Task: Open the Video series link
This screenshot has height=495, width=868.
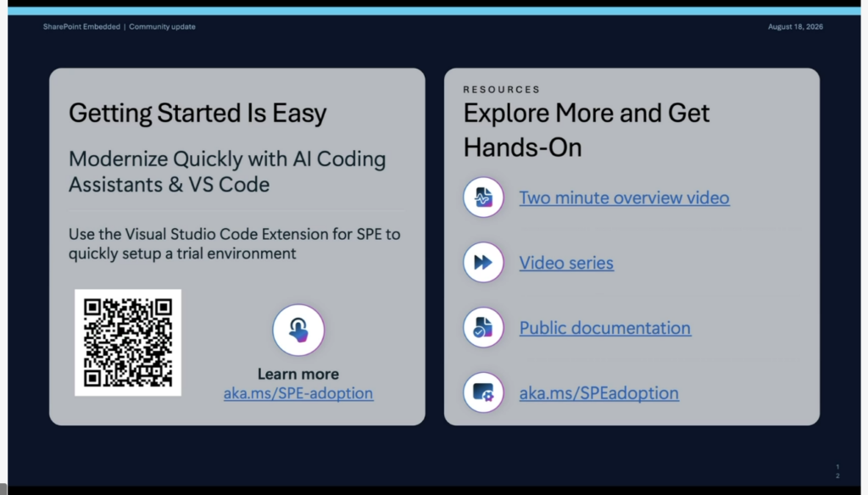Action: [566, 263]
